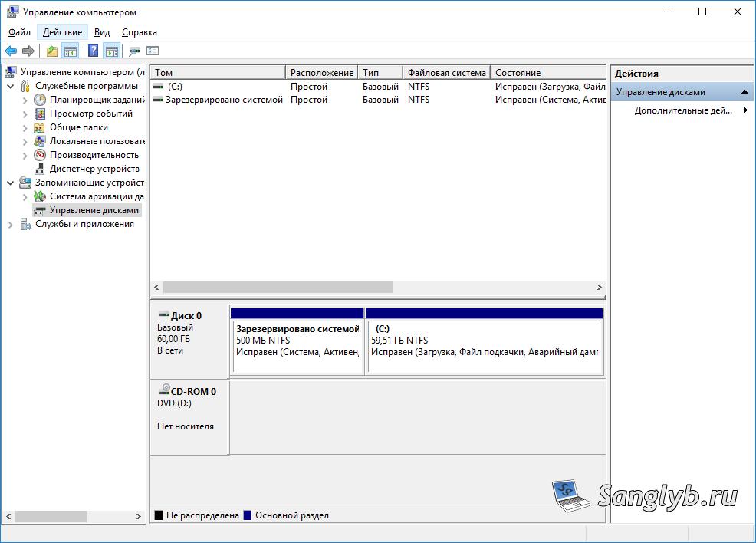Click the blue Основной раздел legend swatch
This screenshot has width=756, height=543.
point(248,515)
